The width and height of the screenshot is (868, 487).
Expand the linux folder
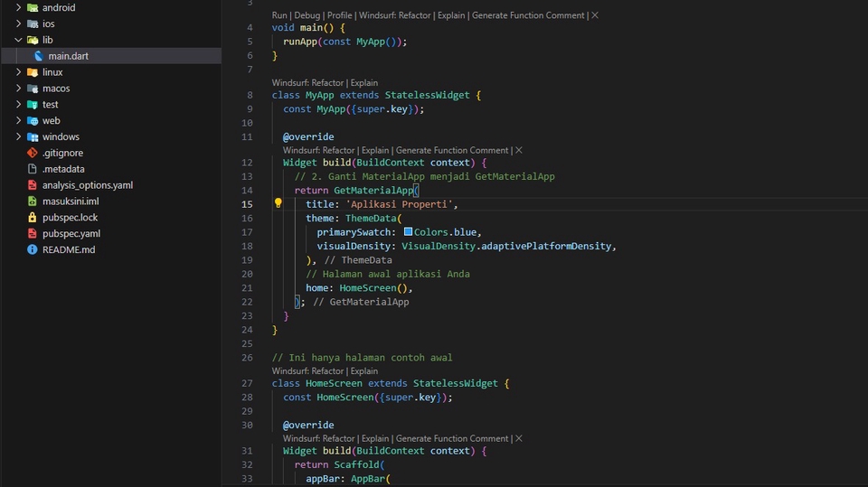pyautogui.click(x=18, y=72)
